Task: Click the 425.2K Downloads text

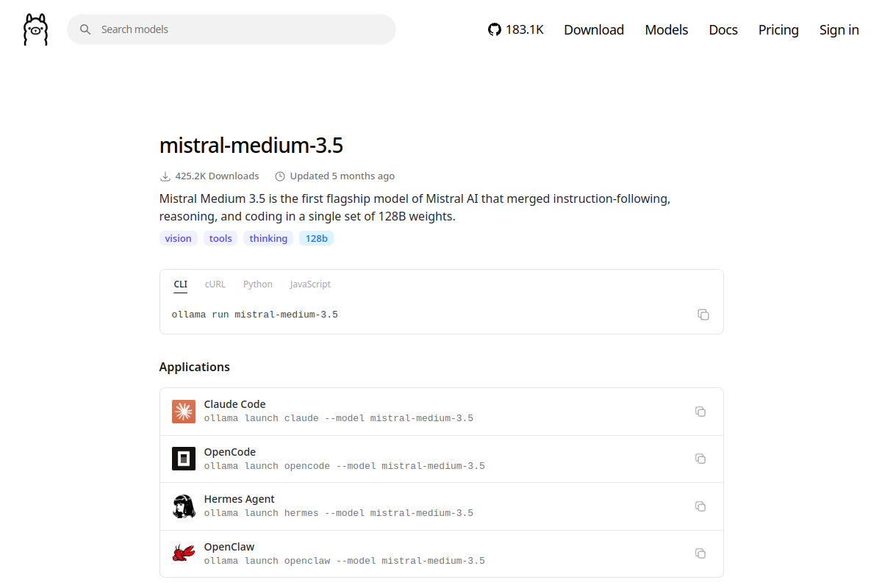Action: (217, 176)
